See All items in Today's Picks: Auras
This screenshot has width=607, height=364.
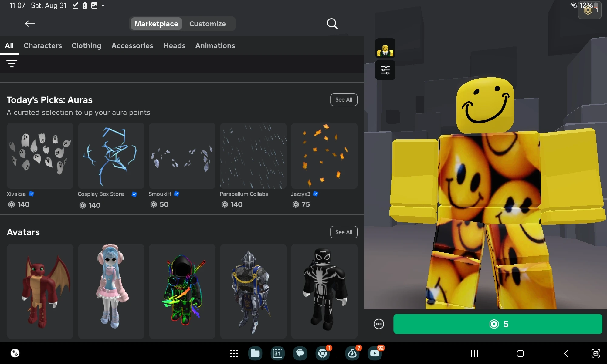[344, 100]
